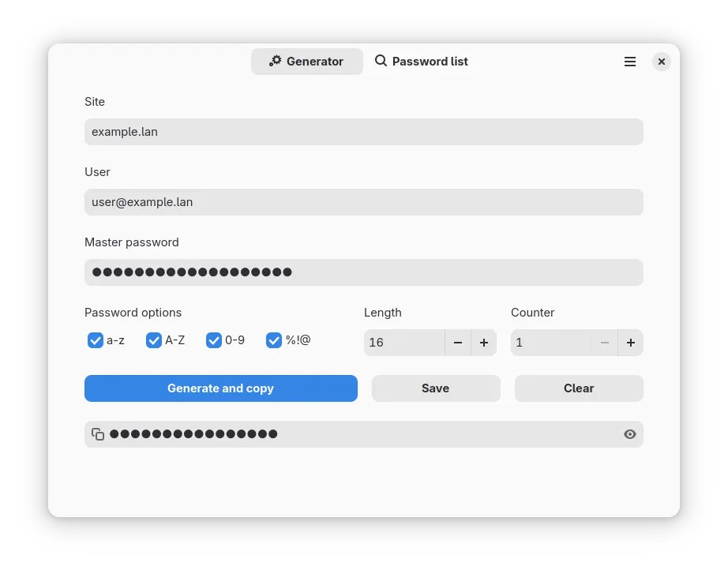Toggle the %!@ symbols checkbox
The image size is (728, 570).
click(274, 340)
